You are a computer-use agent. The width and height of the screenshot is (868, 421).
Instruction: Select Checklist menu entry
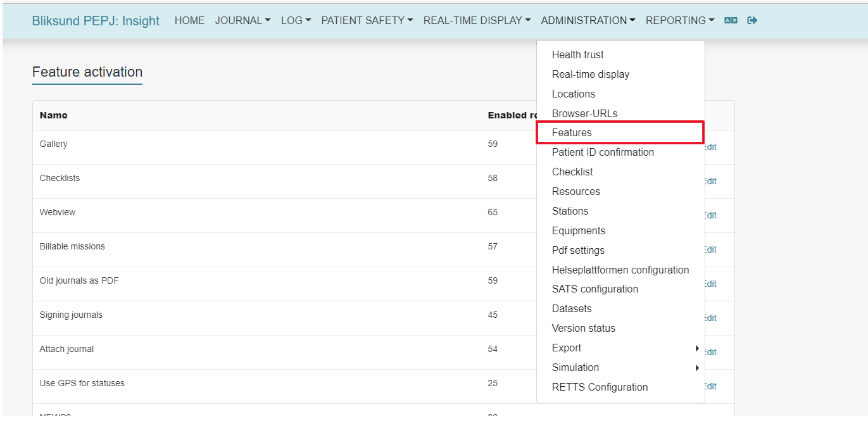coord(620,172)
